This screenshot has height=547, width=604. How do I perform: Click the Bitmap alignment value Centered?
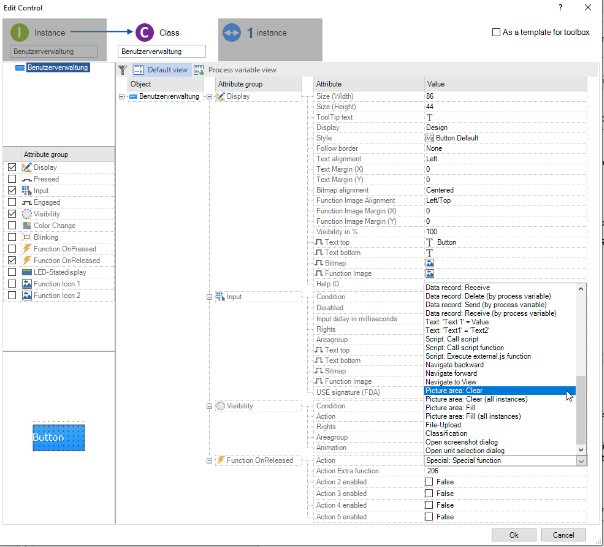(440, 190)
